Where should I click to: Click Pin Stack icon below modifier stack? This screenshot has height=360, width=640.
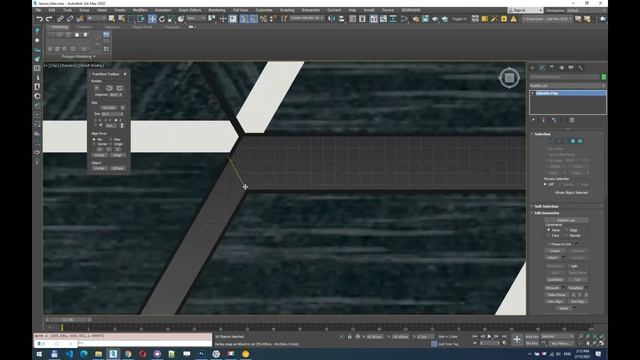click(533, 120)
